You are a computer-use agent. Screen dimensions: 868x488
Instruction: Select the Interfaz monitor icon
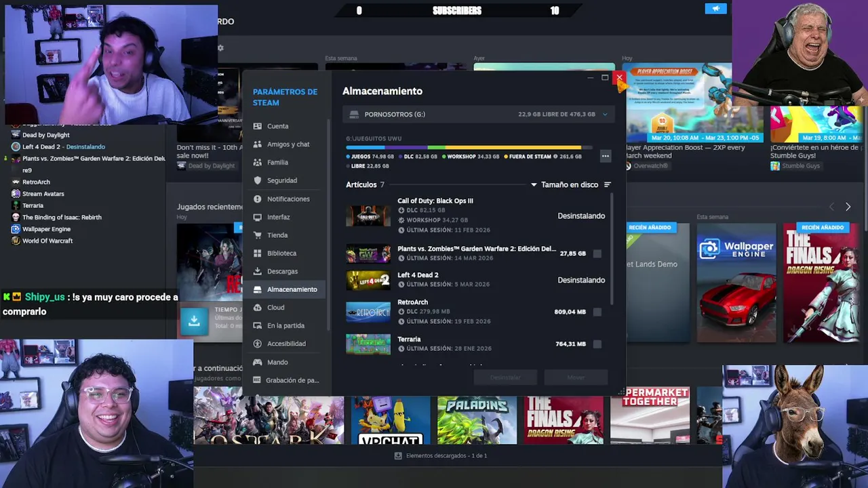tap(258, 217)
